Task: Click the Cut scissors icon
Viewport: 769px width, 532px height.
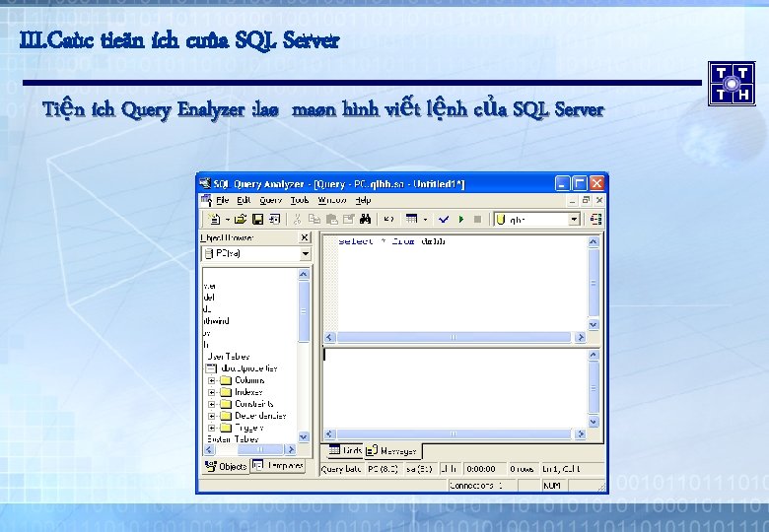Action: pyautogui.click(x=297, y=220)
